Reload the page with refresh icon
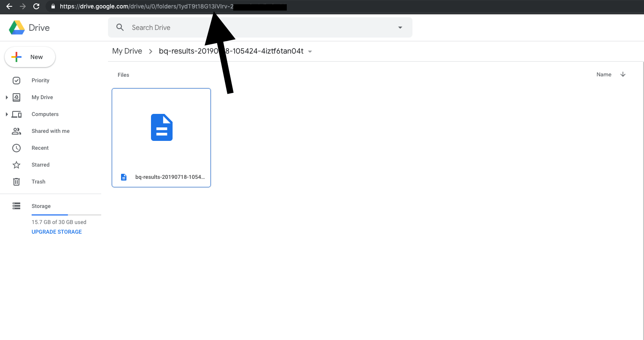This screenshot has width=644, height=340. 36,6
